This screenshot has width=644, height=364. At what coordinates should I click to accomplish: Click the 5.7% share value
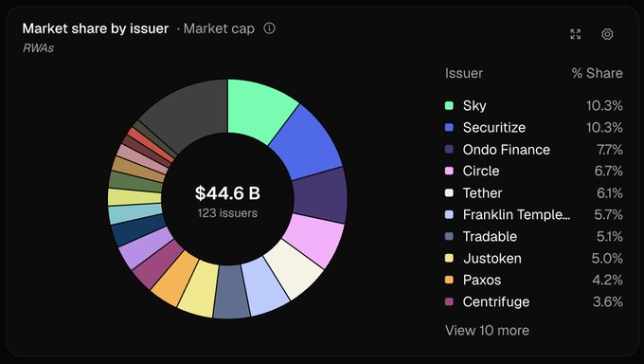point(609,214)
